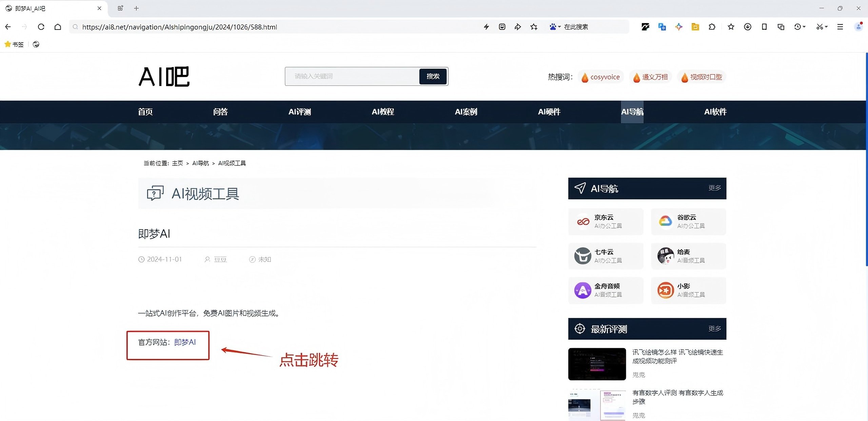The height and width of the screenshot is (421, 868).
Task: Open the screenshot scissors dropdown arrow
Action: [x=826, y=27]
